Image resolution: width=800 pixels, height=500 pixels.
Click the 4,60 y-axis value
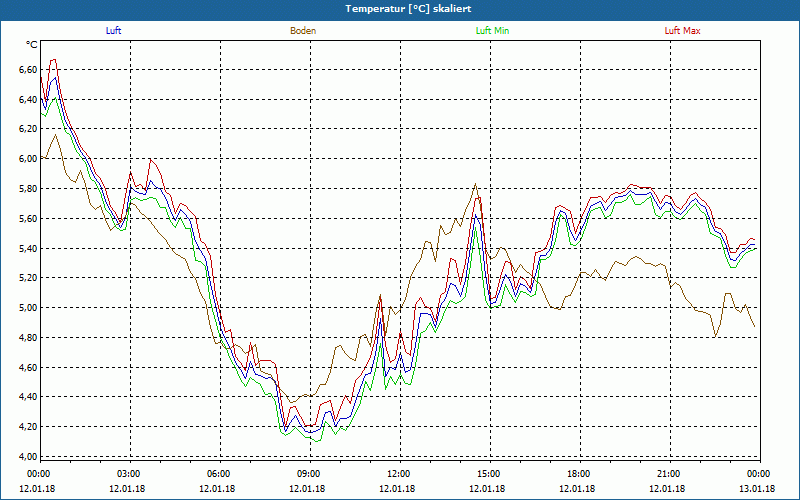point(28,367)
